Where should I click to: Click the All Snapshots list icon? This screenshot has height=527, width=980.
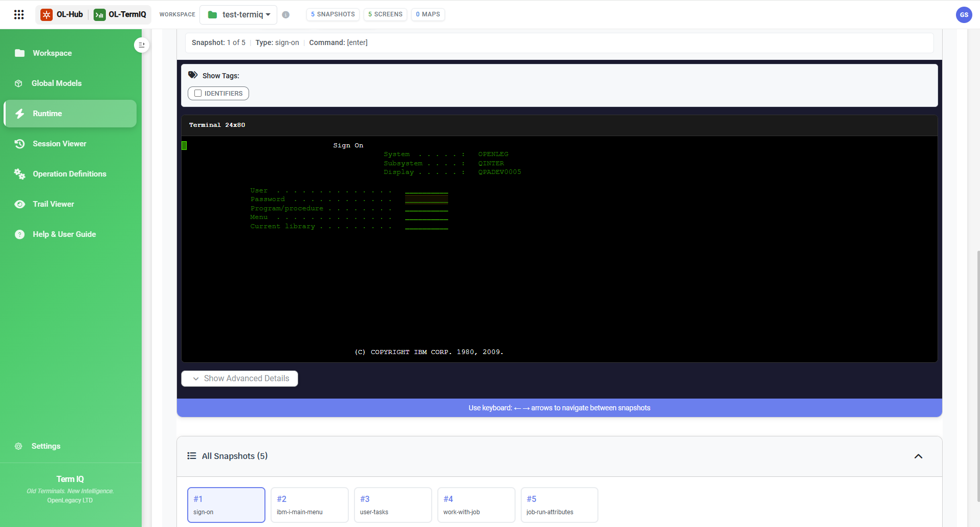192,456
